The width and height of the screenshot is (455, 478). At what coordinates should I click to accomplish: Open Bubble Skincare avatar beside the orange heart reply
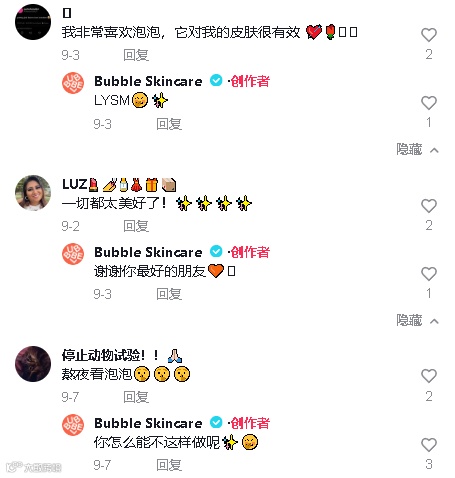[73, 254]
